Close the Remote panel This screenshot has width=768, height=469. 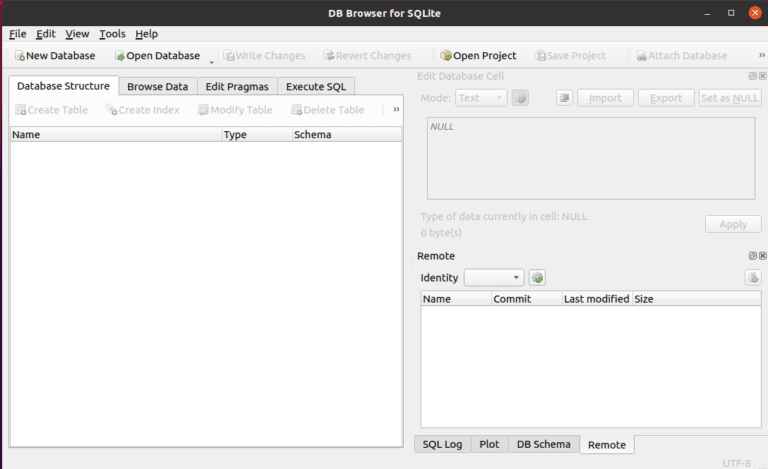pyautogui.click(x=763, y=256)
